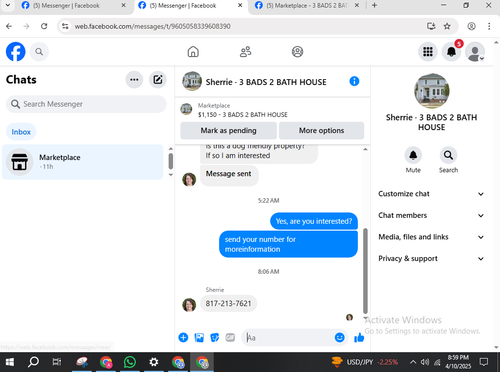Open the Marketplace chat folder row

83,162
